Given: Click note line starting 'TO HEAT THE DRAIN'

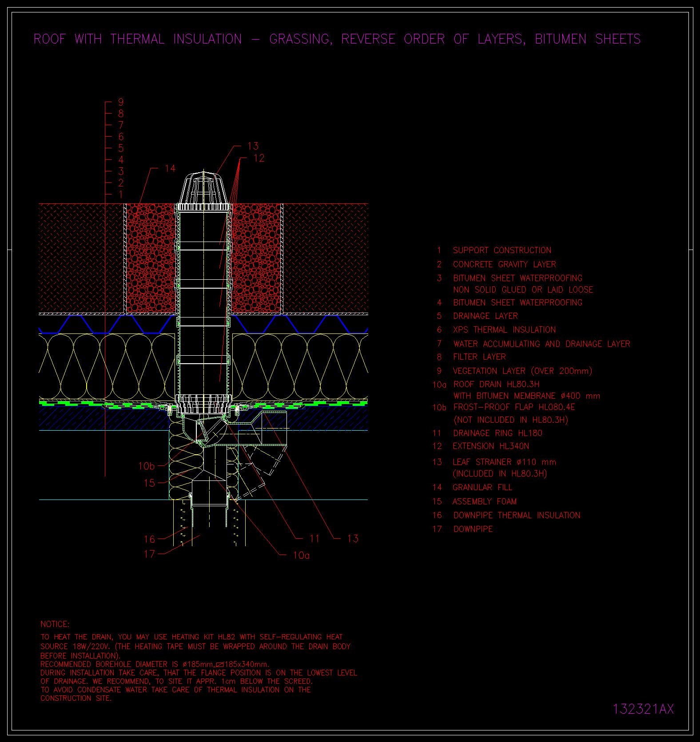Looking at the screenshot, I should (192, 637).
